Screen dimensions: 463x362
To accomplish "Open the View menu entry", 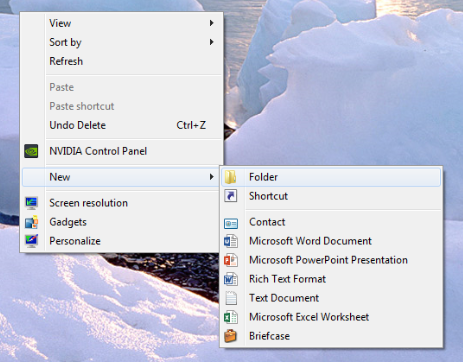I will [122, 23].
